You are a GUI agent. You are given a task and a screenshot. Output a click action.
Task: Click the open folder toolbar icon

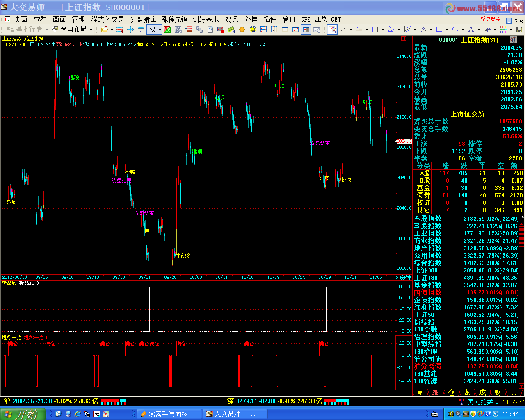tap(105, 30)
